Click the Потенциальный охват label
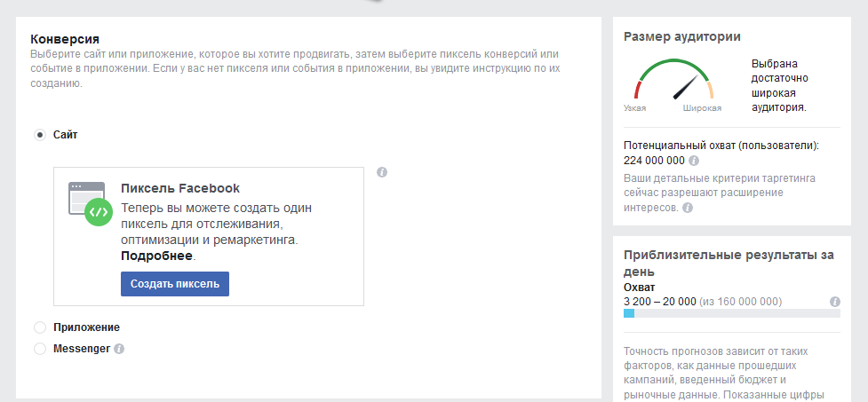Screen dimensions: 868x402 721,146
